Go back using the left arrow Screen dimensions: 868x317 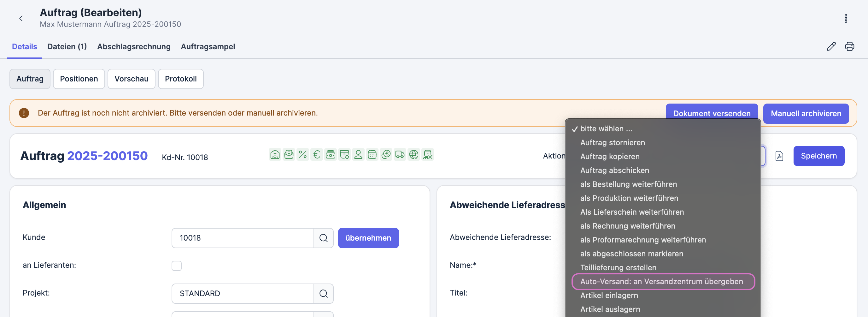pos(21,19)
